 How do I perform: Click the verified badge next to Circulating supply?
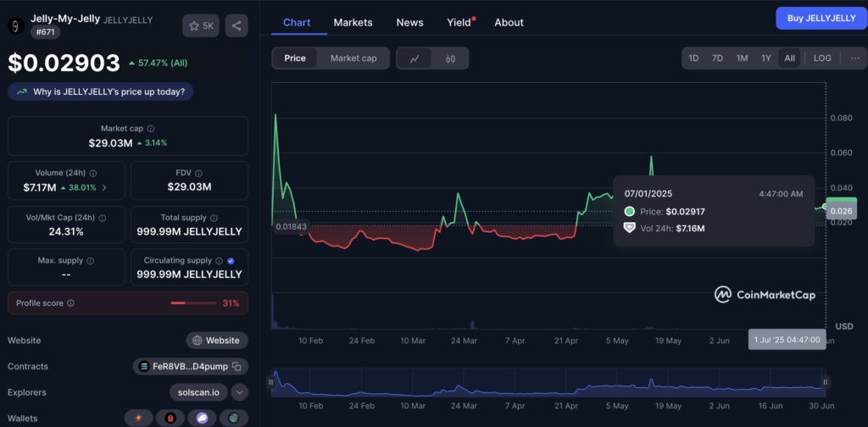coord(231,260)
